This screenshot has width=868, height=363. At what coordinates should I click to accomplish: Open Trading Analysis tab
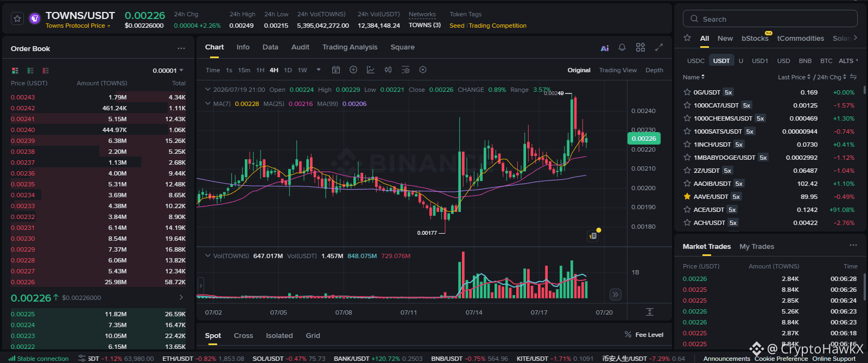click(x=350, y=47)
